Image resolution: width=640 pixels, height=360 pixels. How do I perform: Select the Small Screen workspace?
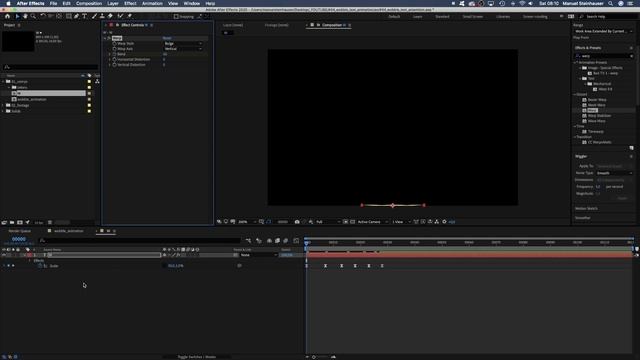473,17
